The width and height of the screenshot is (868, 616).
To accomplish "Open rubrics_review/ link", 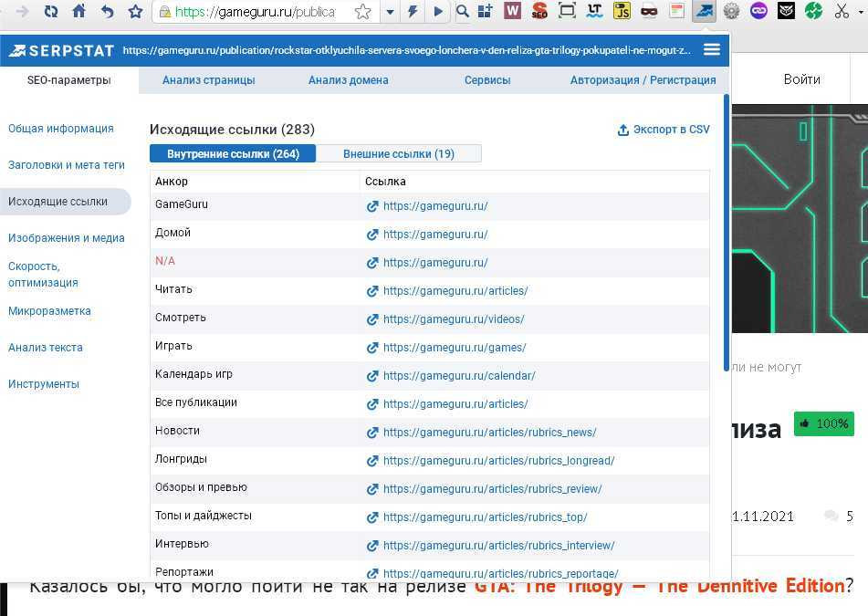I will [492, 489].
